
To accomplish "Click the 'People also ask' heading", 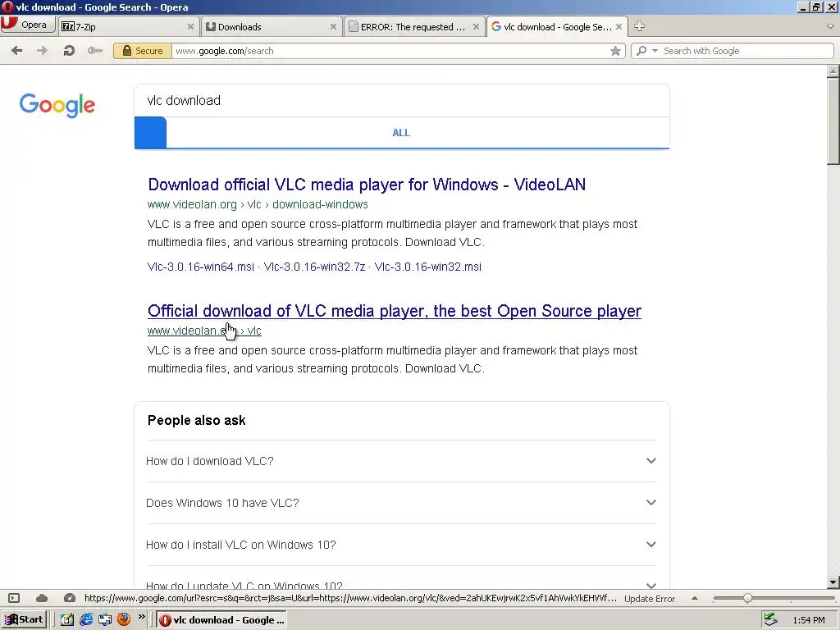I will coord(197,421).
